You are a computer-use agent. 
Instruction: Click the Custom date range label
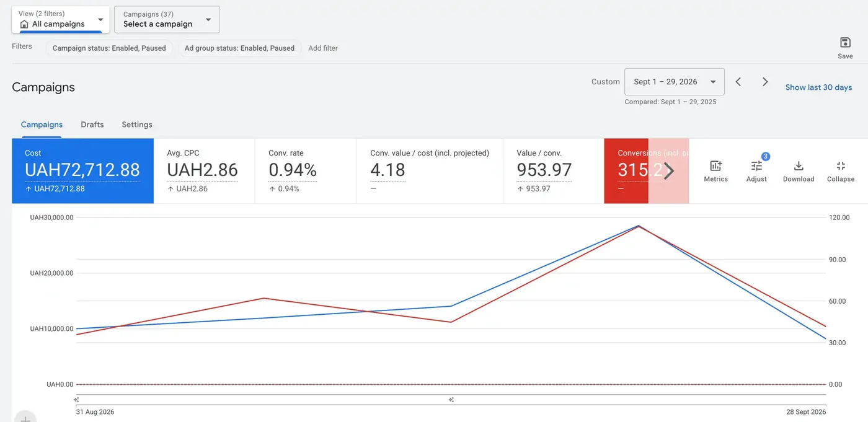pyautogui.click(x=606, y=82)
